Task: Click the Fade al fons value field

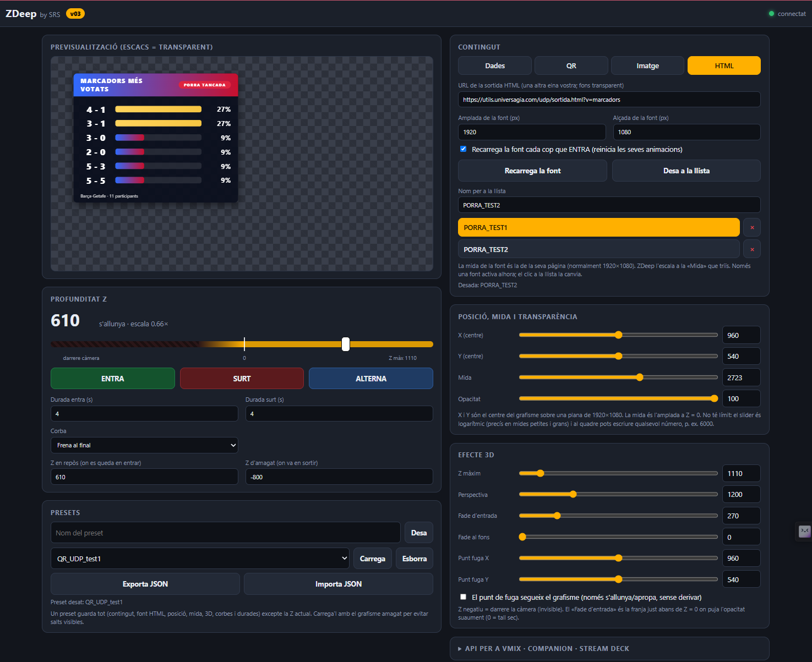Action: (742, 537)
